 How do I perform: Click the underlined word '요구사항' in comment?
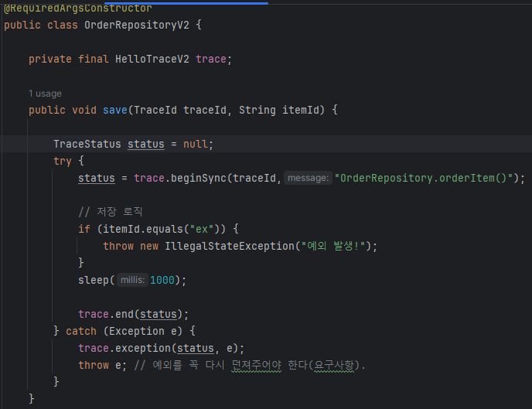tap(334, 365)
